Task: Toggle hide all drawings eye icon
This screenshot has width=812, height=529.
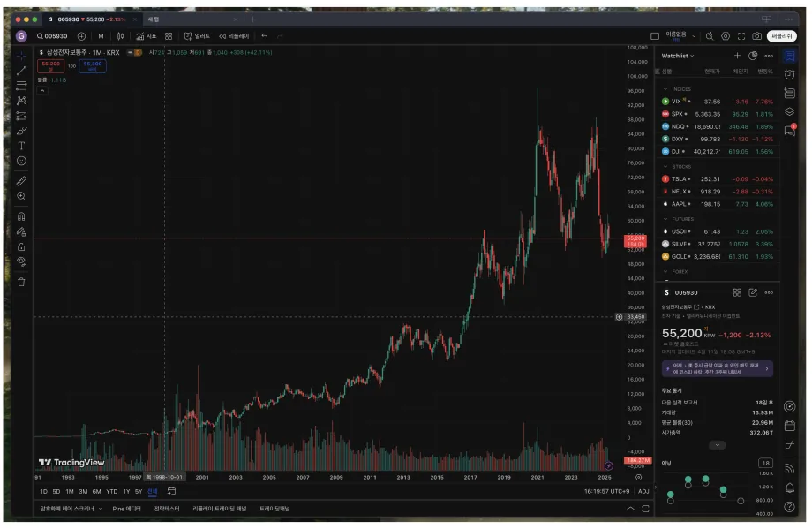Action: (x=21, y=261)
